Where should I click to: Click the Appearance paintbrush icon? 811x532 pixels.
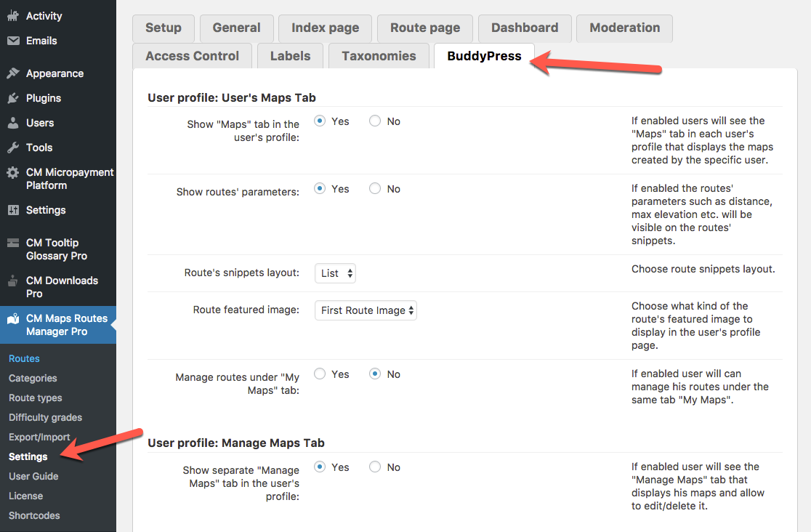click(13, 73)
